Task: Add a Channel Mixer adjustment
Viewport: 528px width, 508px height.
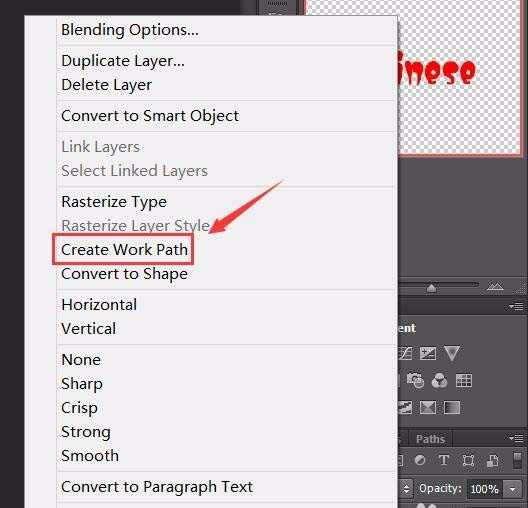Action: [x=439, y=381]
